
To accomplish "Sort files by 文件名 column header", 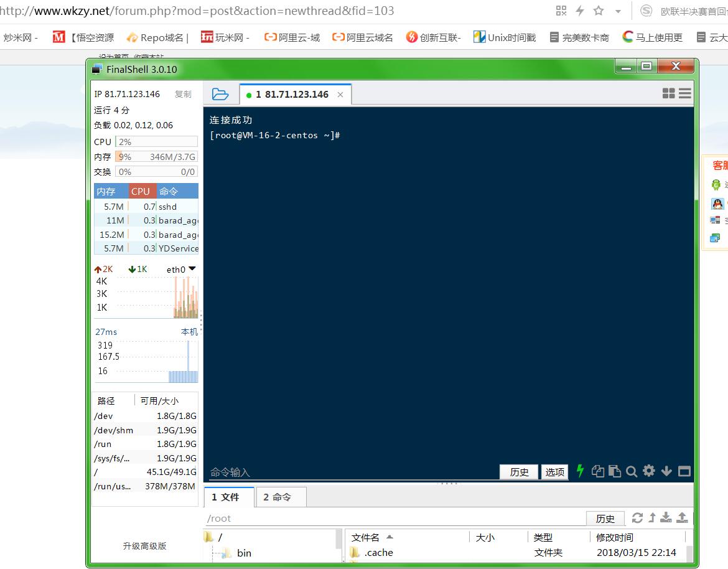I will pyautogui.click(x=366, y=537).
